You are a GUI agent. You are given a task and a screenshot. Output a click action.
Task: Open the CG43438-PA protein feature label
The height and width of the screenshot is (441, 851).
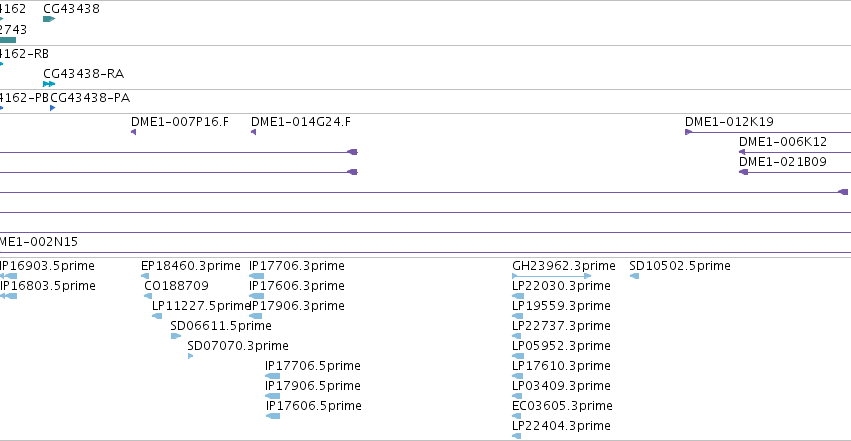(90, 98)
